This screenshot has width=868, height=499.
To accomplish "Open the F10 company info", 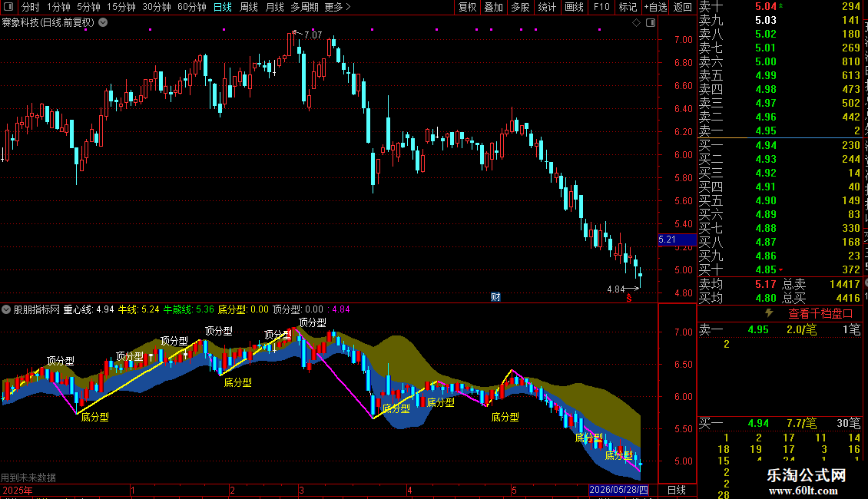I will [x=601, y=7].
